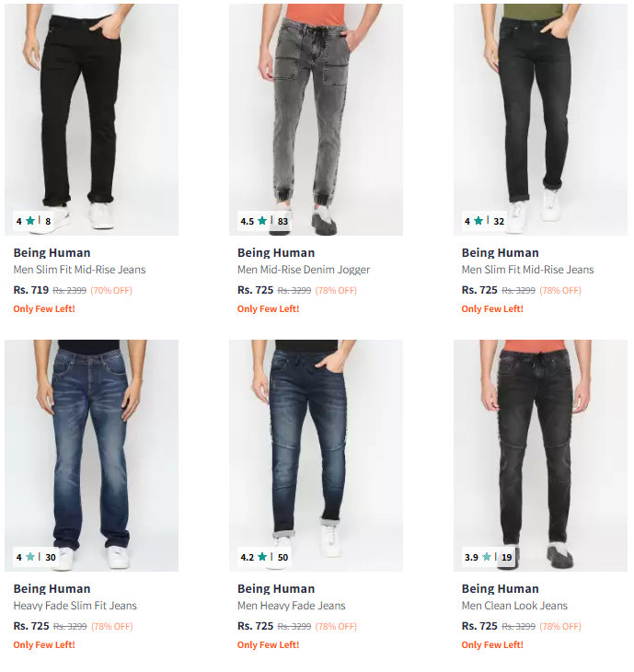Click the 70% OFF discount label

pyautogui.click(x=111, y=291)
